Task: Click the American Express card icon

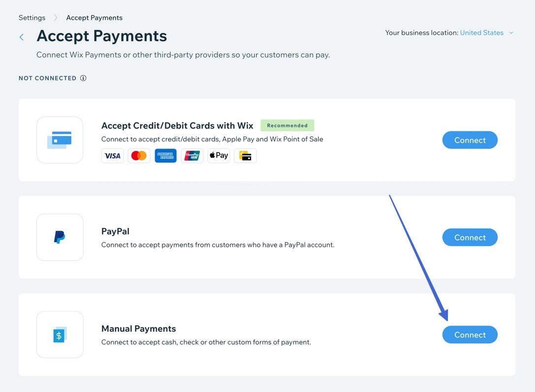Action: click(x=165, y=155)
